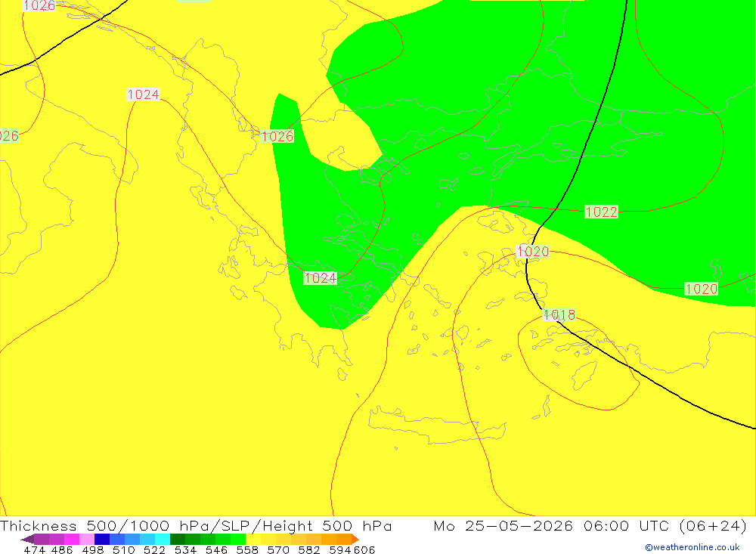Click the 1020 label on the green boundary

pyautogui.click(x=702, y=289)
